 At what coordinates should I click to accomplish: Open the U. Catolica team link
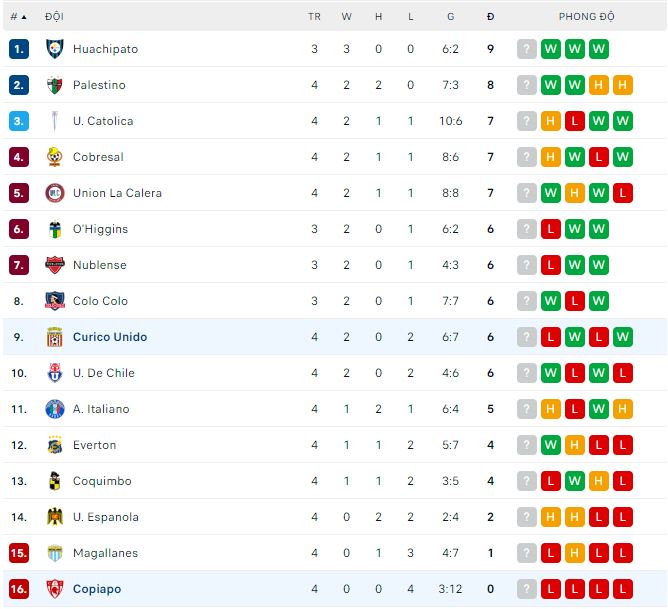click(x=103, y=121)
